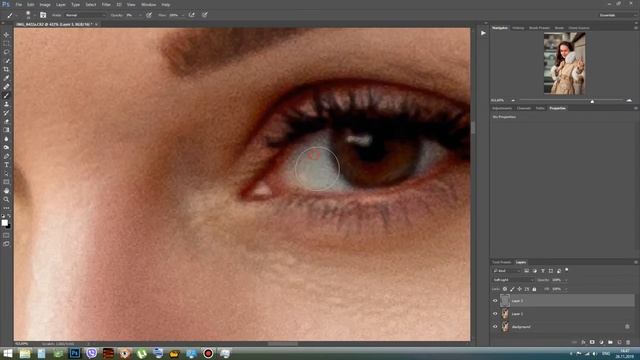Select the Rectangular Marquee tool

(x=6, y=44)
